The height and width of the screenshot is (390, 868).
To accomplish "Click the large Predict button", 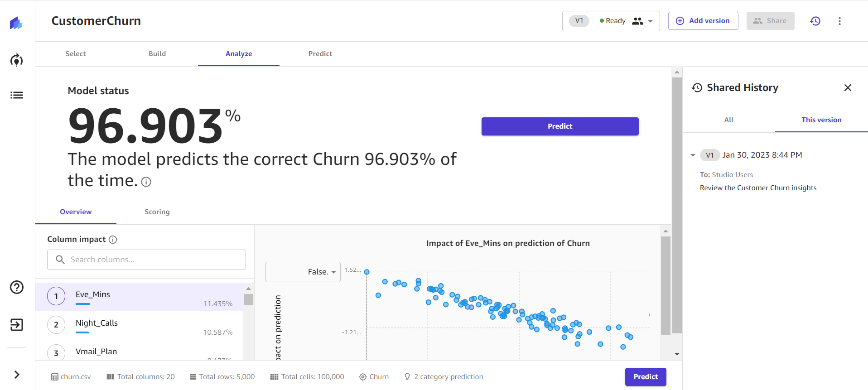I will [559, 126].
